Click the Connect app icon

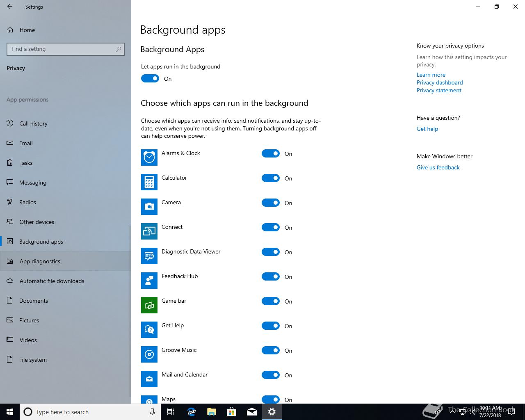(149, 231)
